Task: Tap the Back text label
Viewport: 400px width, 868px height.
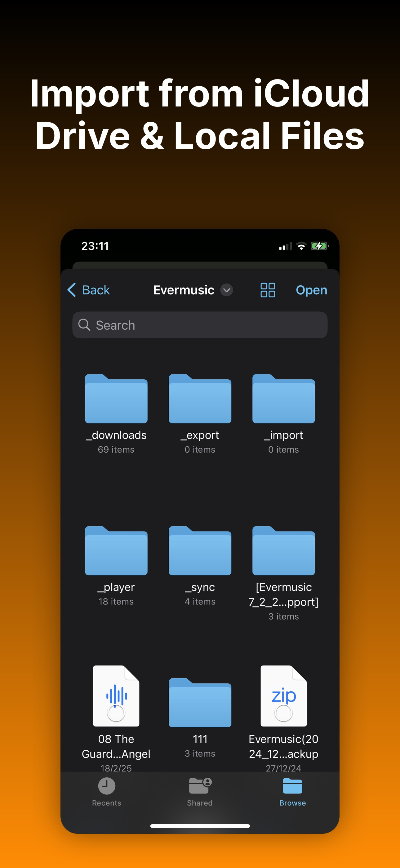Action: (96, 290)
